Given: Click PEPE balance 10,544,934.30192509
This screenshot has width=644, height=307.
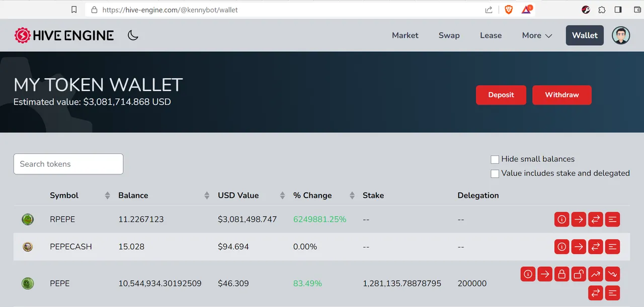Looking at the screenshot, I should [x=160, y=283].
